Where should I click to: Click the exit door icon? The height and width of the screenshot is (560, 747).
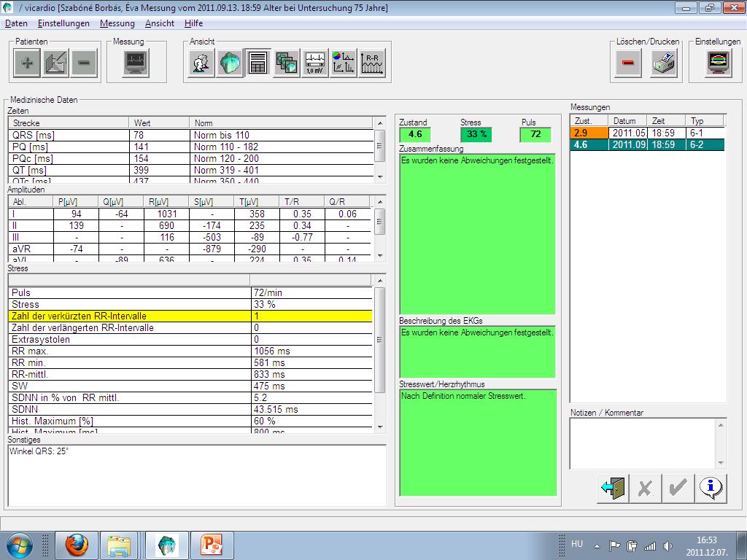(613, 488)
